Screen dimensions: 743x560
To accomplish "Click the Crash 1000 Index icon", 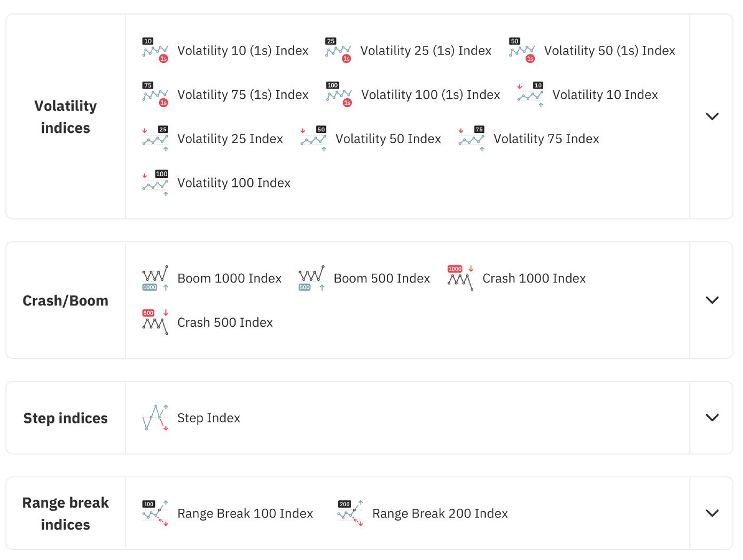I will click(x=460, y=278).
